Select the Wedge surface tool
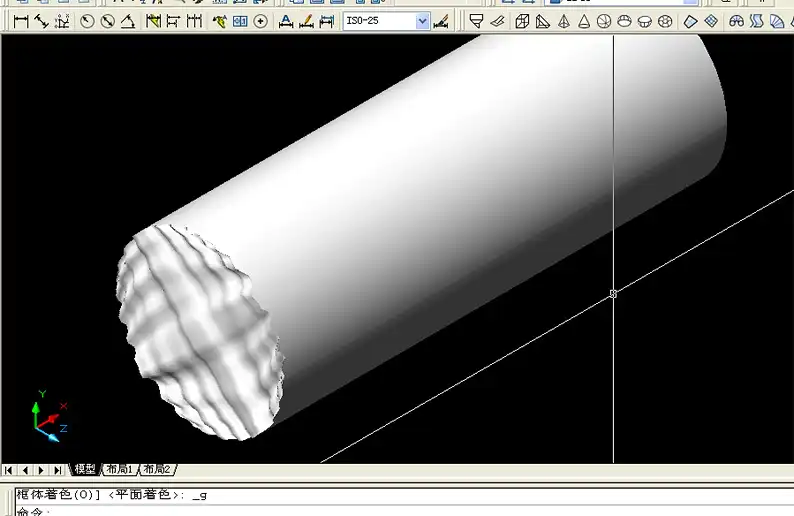This screenshot has height=516, width=794. [x=541, y=21]
